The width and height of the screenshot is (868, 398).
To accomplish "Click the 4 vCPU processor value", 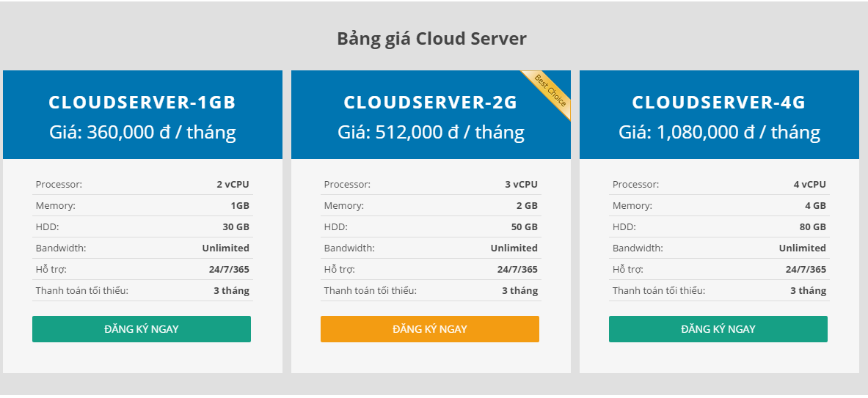I will (x=810, y=184).
